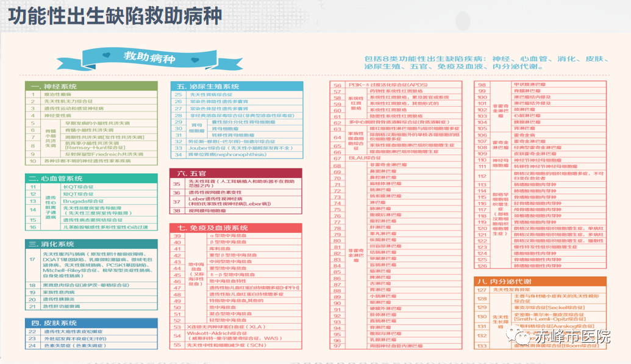Select the 四. 皮肤系统 section header
Viewport: 631px width, 364px height.
click(x=91, y=323)
